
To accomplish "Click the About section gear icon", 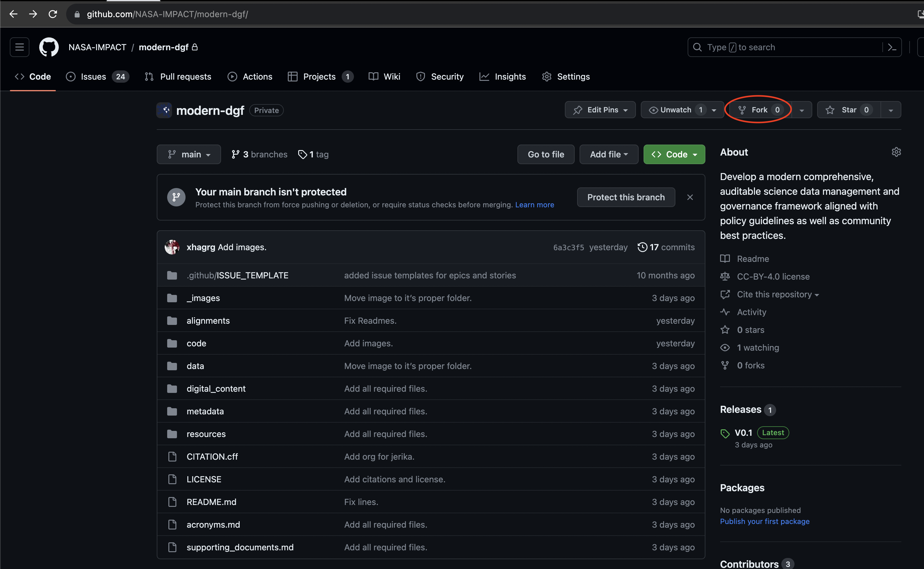I will [896, 152].
